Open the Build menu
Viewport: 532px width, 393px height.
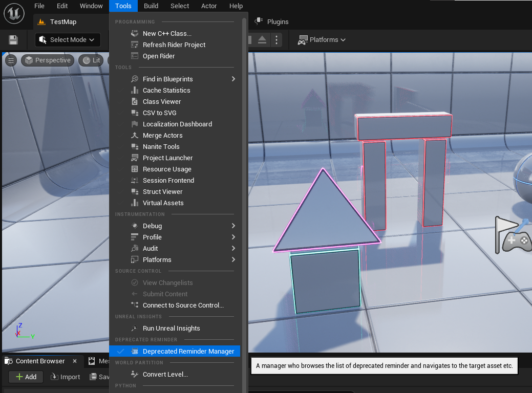pos(151,6)
